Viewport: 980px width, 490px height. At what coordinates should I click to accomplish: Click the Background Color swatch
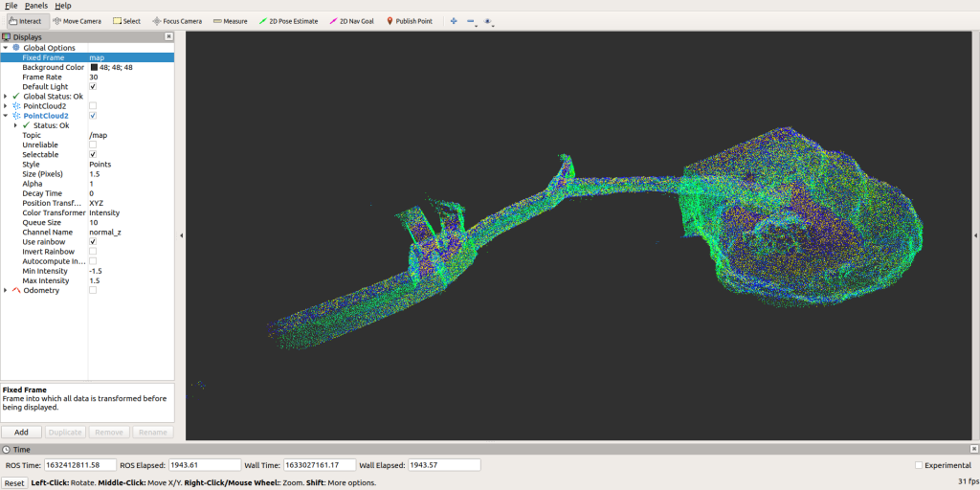click(x=94, y=68)
